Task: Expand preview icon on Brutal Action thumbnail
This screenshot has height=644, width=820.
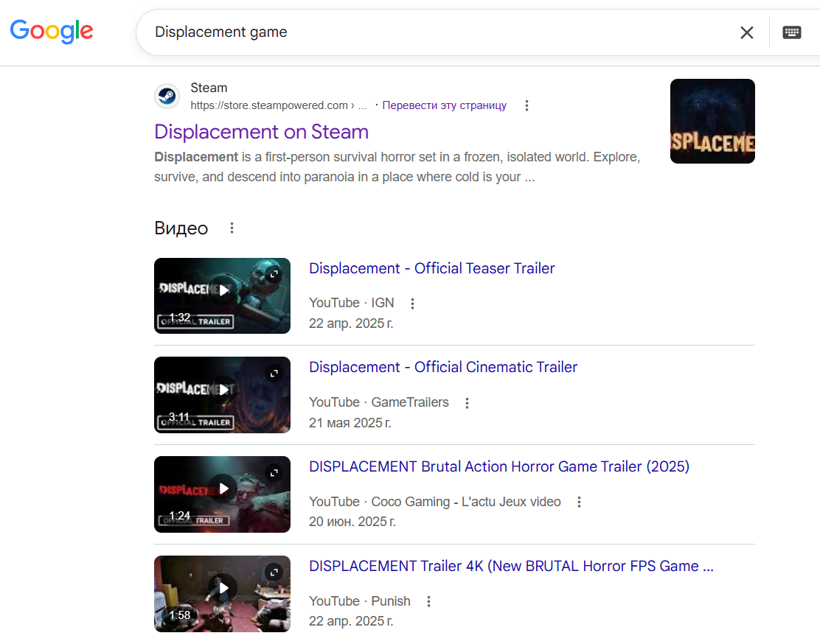Action: 274,472
